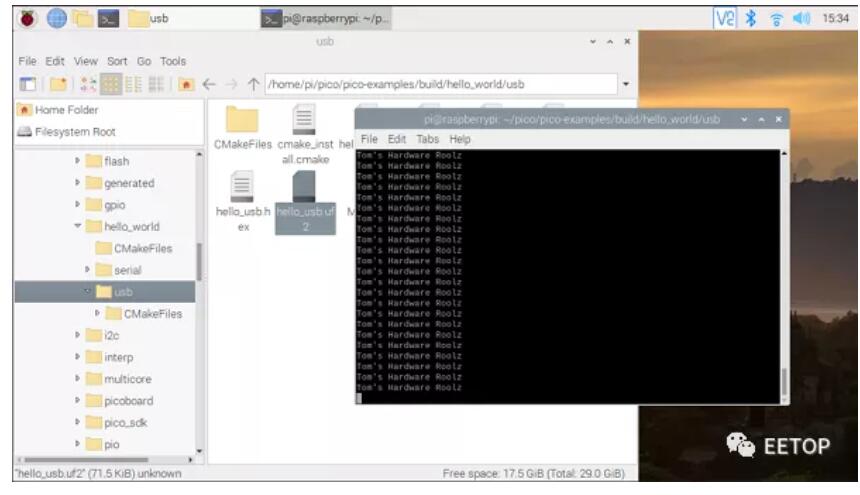This screenshot has width=860, height=495.
Task: Open terminal Help menu
Action: point(460,139)
